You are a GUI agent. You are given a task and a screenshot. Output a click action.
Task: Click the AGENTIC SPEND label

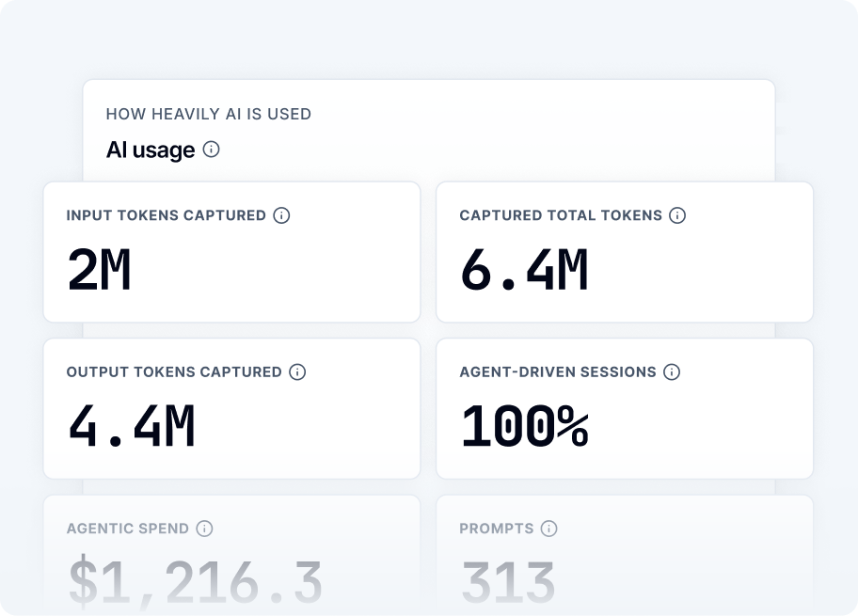[128, 529]
